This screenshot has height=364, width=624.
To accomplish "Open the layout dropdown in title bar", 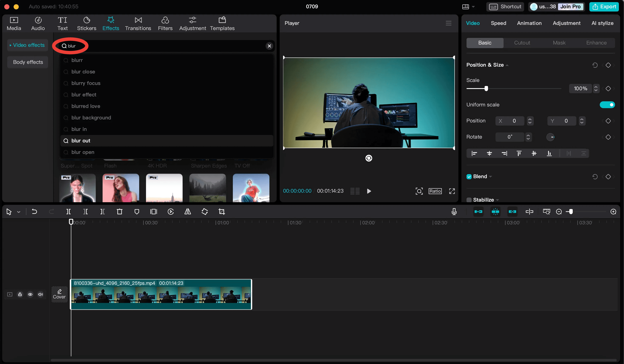I will (x=473, y=7).
